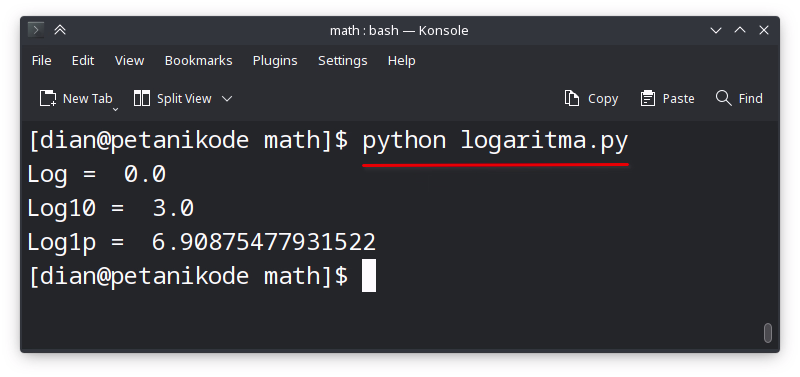Open the Bookmarks menu

(x=198, y=61)
